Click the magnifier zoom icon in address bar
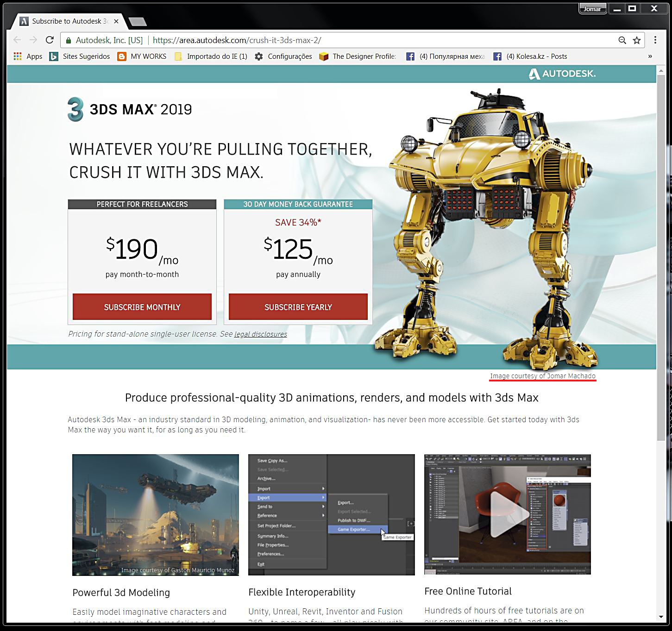 (x=622, y=40)
